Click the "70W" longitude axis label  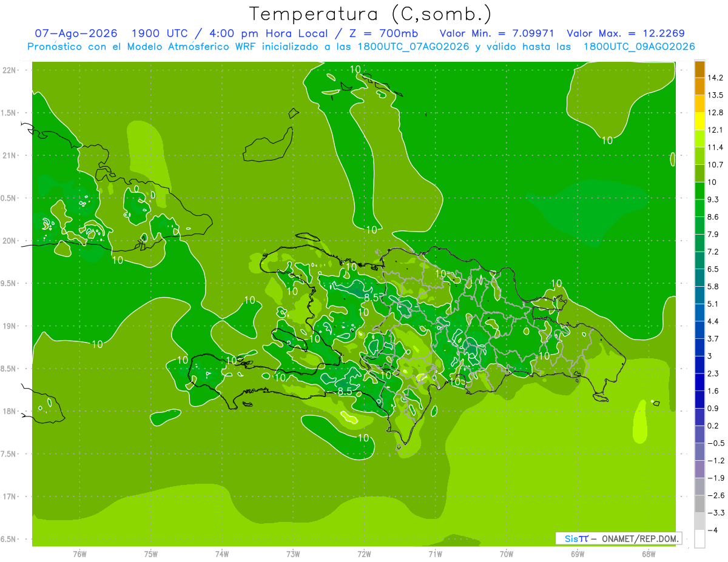(x=506, y=554)
